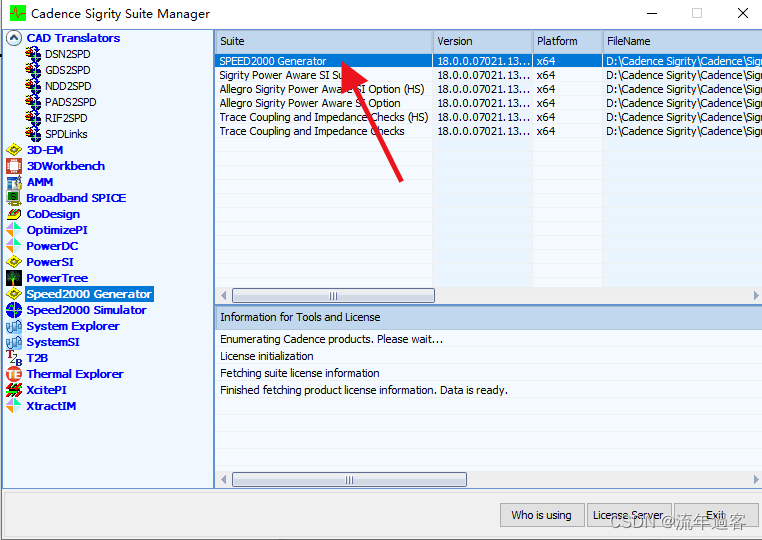Select DSN2SPD in the sidebar
The height and width of the screenshot is (540, 762).
[x=68, y=54]
